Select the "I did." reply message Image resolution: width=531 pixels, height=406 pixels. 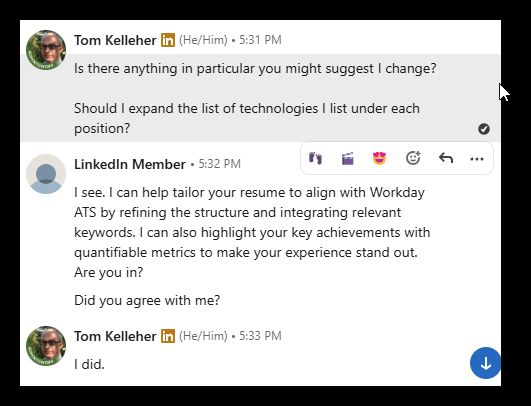click(89, 364)
